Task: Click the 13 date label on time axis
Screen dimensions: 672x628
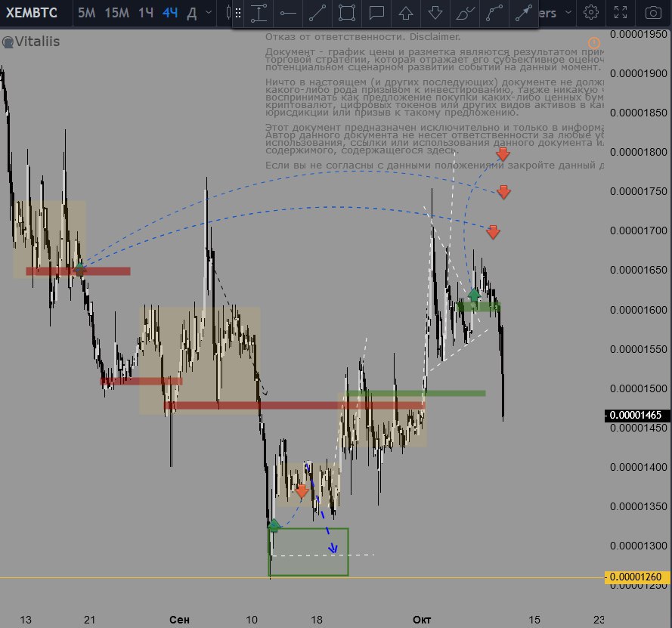Action: [26, 620]
